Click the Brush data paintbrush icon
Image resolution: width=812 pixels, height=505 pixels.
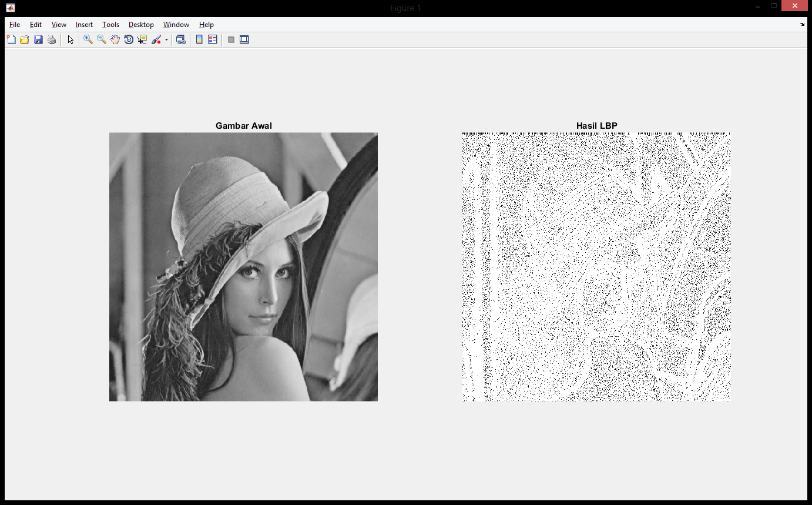(156, 40)
